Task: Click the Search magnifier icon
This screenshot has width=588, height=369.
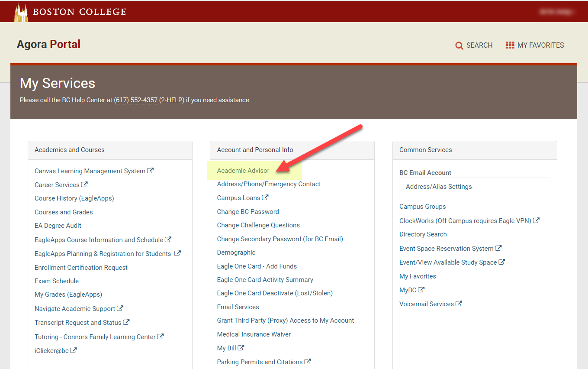Action: (x=459, y=45)
